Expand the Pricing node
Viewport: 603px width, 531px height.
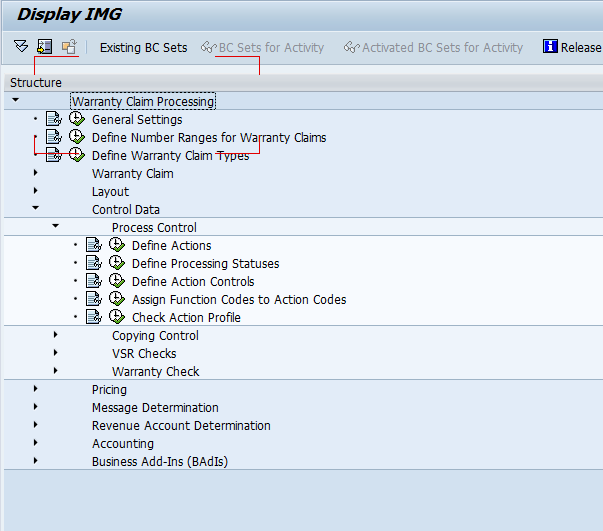click(x=35, y=389)
